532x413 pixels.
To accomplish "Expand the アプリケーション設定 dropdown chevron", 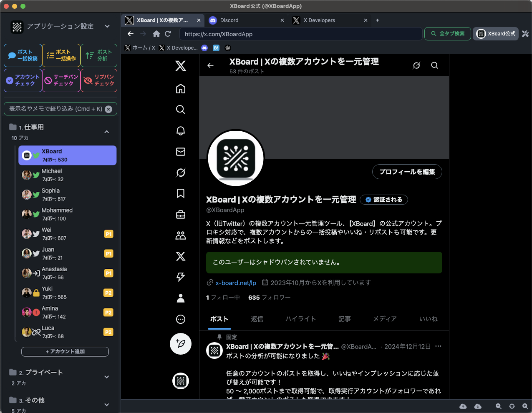I will (107, 26).
